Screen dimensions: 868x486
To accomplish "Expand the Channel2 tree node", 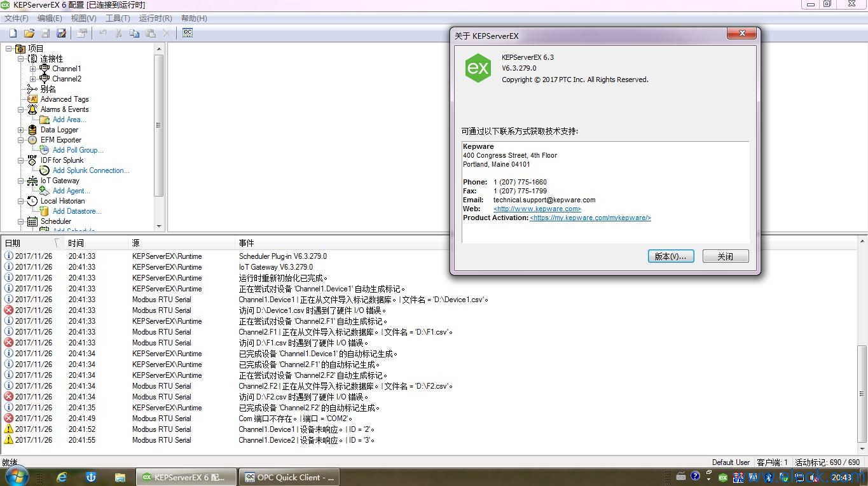I will tap(33, 79).
